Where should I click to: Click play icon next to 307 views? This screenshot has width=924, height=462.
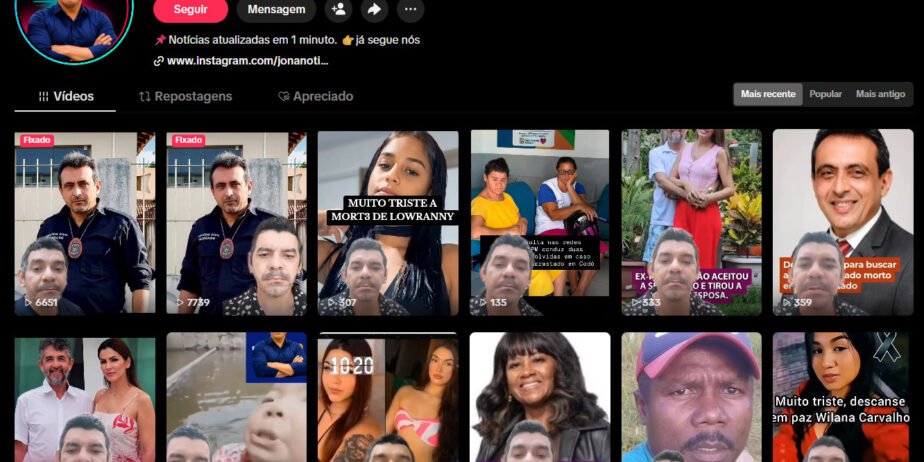[x=332, y=302]
